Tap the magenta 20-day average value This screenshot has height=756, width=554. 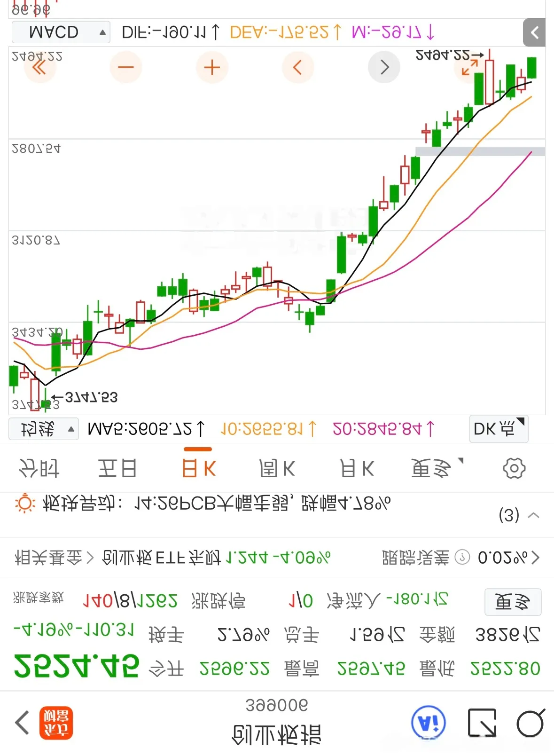(x=383, y=429)
